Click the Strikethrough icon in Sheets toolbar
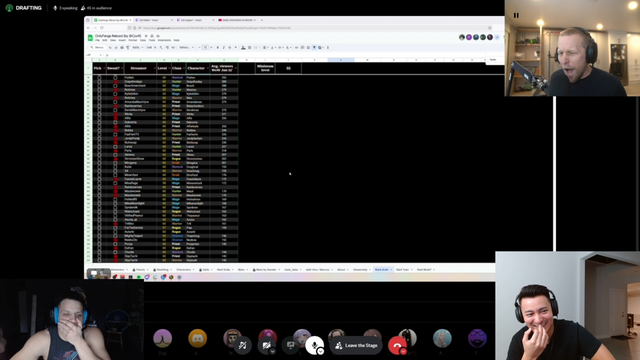 click(x=229, y=47)
